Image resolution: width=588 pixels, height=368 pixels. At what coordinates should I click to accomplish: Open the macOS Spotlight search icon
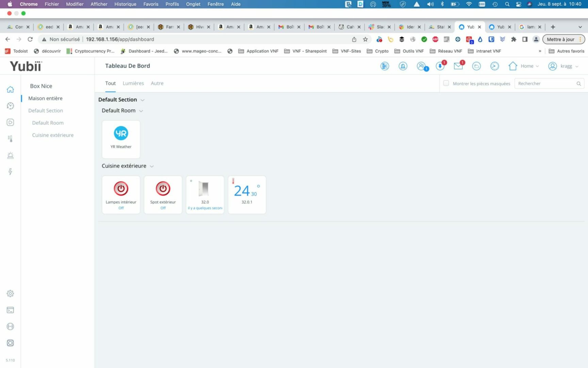click(x=507, y=4)
